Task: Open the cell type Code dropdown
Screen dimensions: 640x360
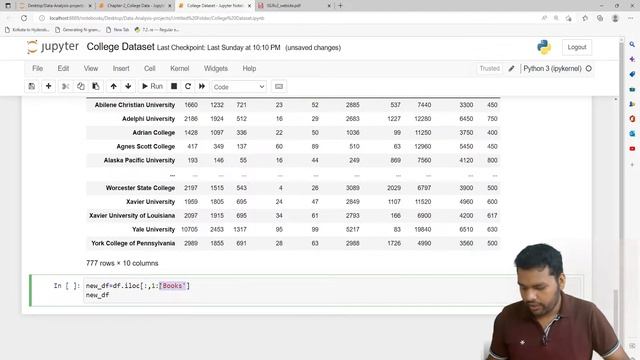Action: click(239, 87)
